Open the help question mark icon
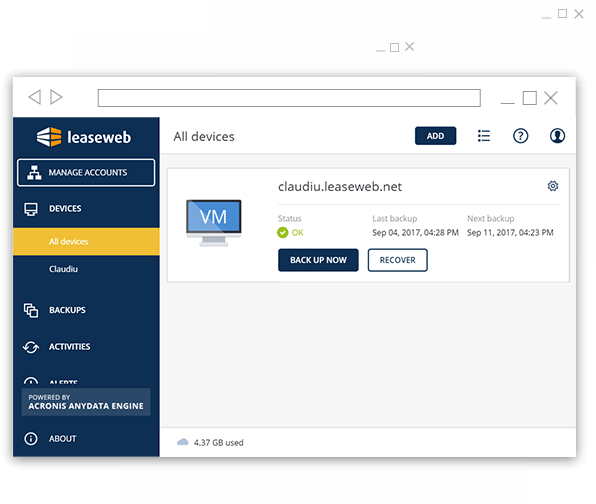Screen dimensions: 596x504 pos(520,136)
